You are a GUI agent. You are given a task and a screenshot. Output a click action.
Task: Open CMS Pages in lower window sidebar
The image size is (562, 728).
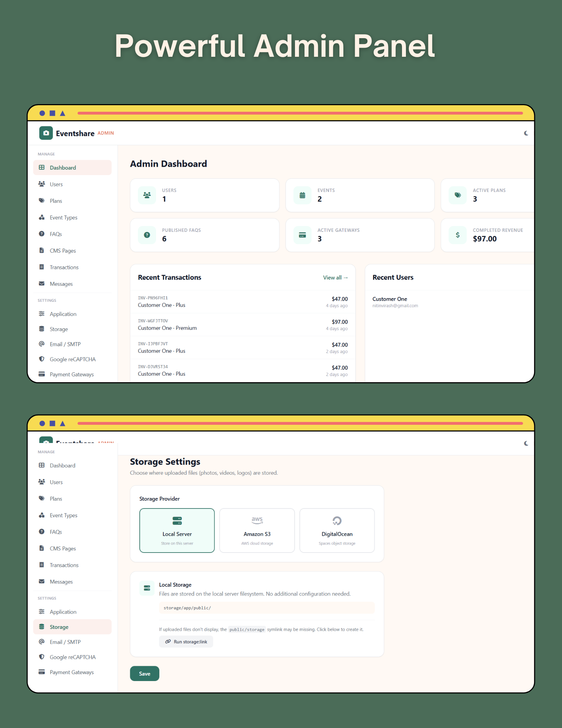pyautogui.click(x=72, y=549)
